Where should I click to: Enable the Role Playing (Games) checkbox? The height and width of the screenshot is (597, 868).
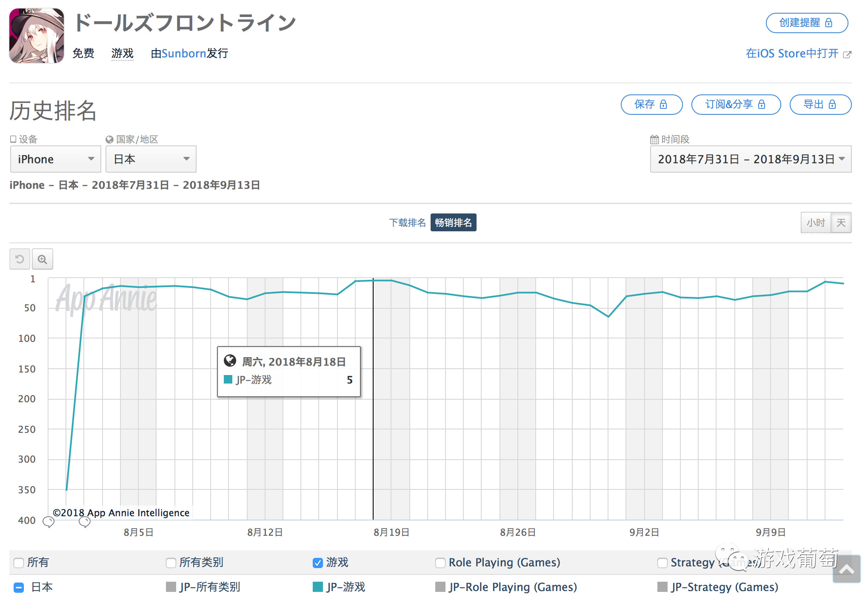coord(440,563)
